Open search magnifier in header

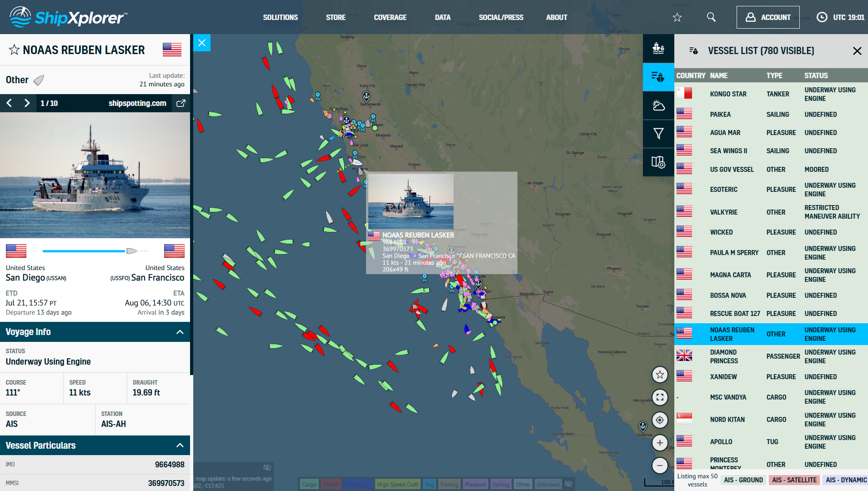pos(711,17)
